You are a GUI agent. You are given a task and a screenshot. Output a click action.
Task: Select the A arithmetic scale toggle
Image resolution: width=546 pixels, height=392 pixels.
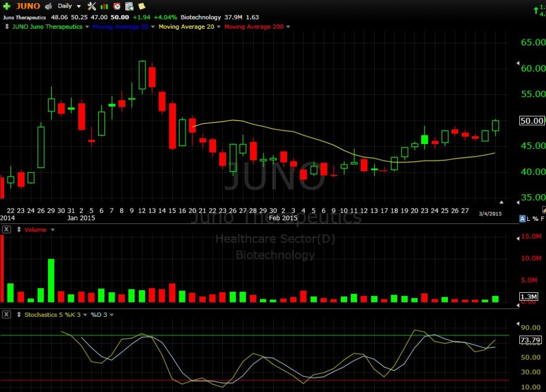522,219
